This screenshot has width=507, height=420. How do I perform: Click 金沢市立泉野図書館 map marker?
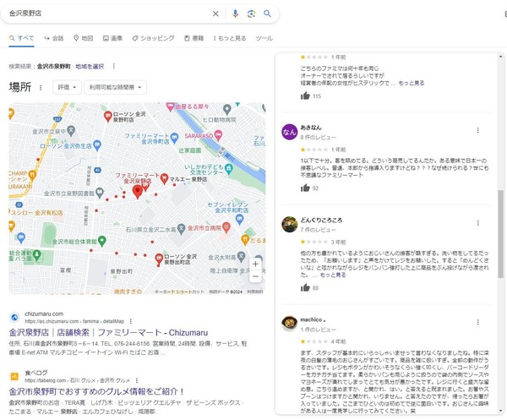tap(100, 193)
